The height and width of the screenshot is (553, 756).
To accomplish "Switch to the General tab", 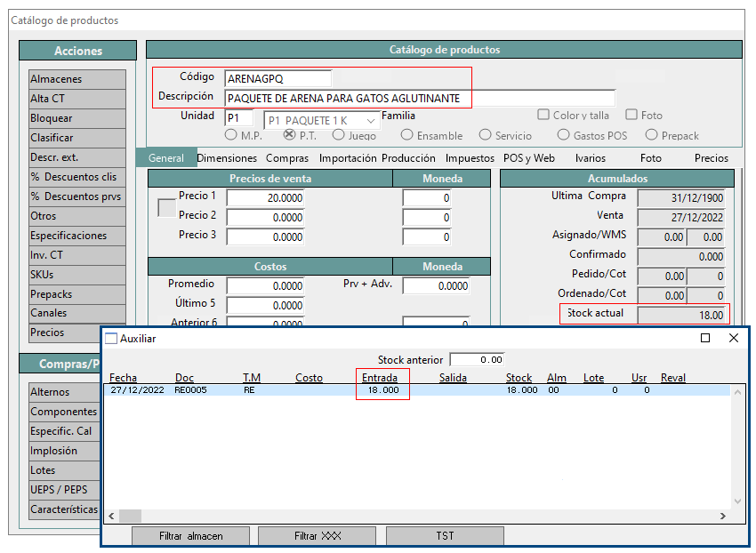I will 165,158.
